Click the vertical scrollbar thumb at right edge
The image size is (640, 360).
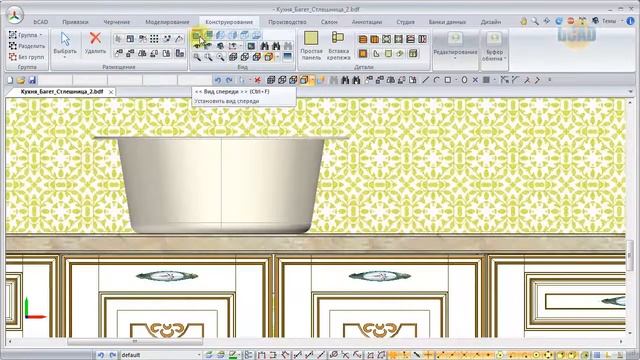click(x=630, y=255)
